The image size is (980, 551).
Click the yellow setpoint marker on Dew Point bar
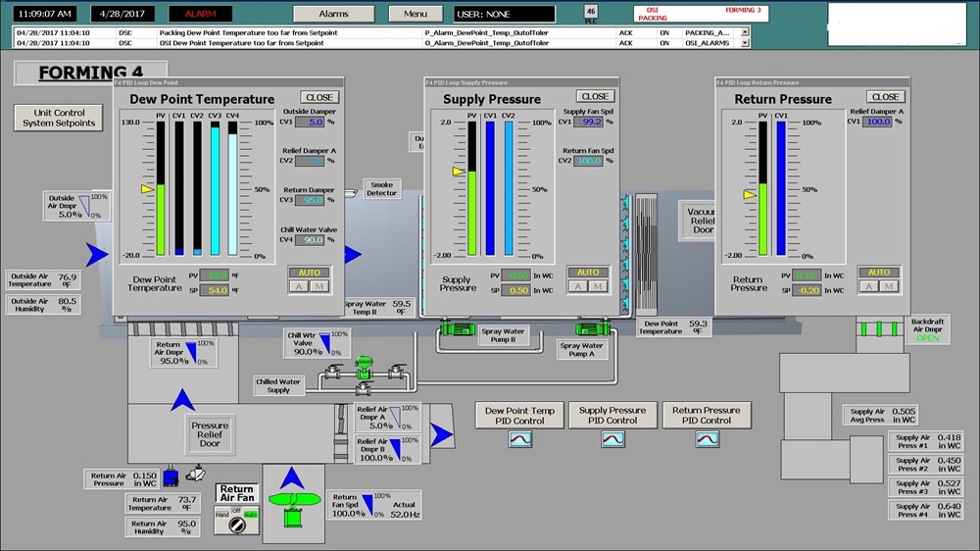[147, 188]
